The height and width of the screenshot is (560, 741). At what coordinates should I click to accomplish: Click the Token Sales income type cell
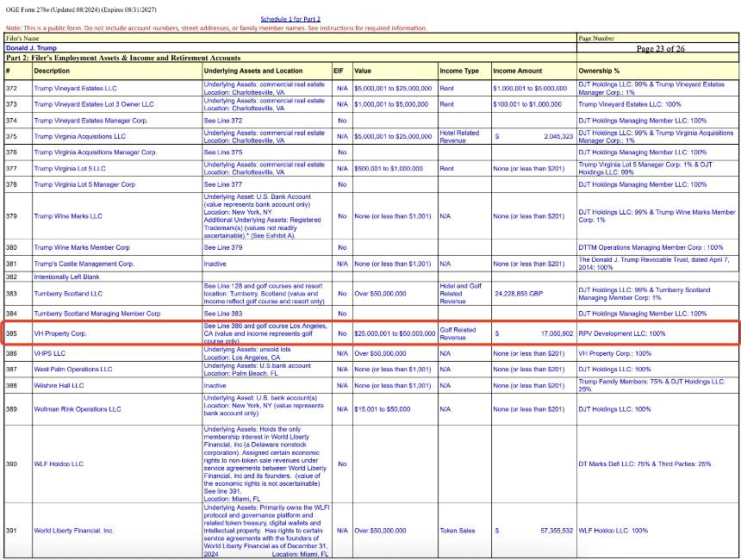457,531
